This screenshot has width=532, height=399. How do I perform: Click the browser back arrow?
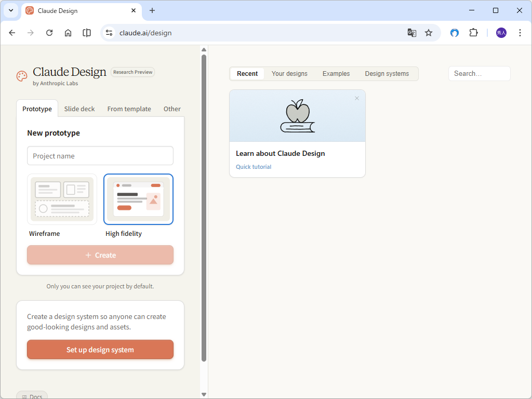pos(12,33)
